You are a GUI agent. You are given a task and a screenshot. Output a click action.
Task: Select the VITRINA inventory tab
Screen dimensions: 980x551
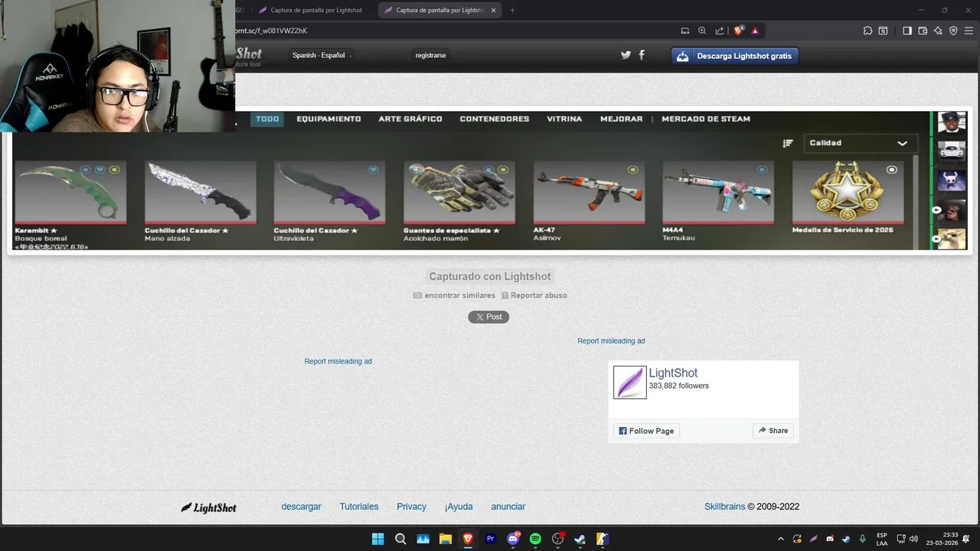click(x=564, y=119)
